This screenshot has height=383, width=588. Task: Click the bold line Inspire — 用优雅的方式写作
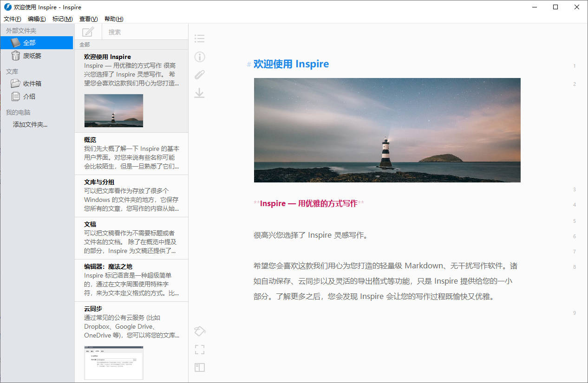click(309, 203)
